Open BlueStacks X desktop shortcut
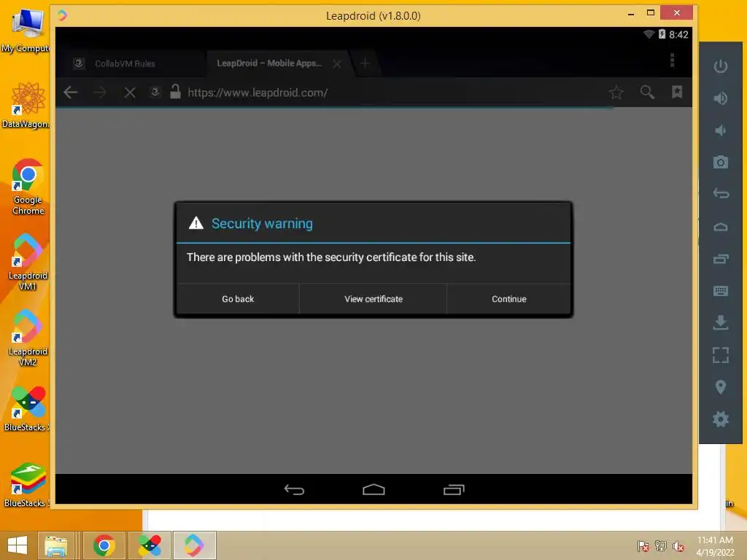Viewport: 747px width, 560px height. point(27,408)
